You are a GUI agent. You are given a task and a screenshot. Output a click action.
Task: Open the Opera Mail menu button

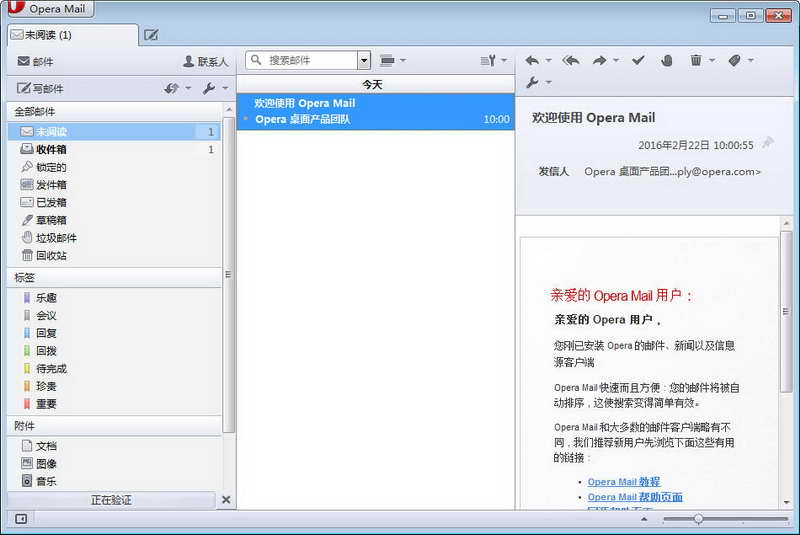click(x=50, y=9)
